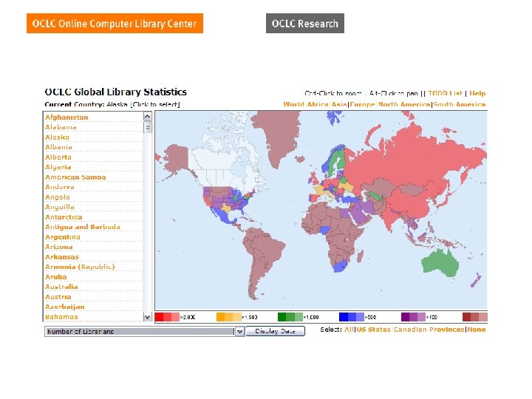Viewport: 532px width, 399px height.
Task: Choose Arizona from the list
Action: click(x=58, y=247)
